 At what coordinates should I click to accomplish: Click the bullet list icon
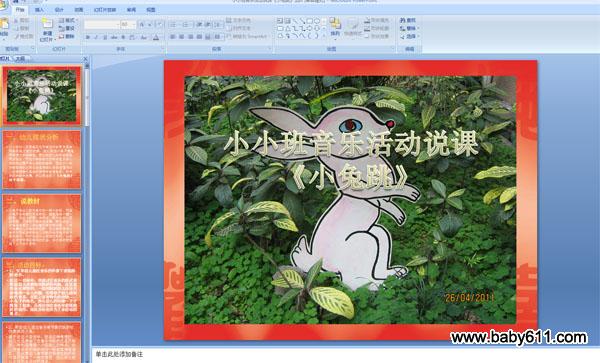173,25
